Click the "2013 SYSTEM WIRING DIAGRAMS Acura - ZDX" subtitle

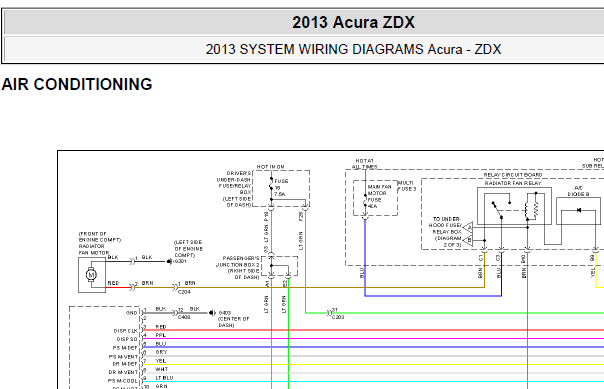click(353, 49)
